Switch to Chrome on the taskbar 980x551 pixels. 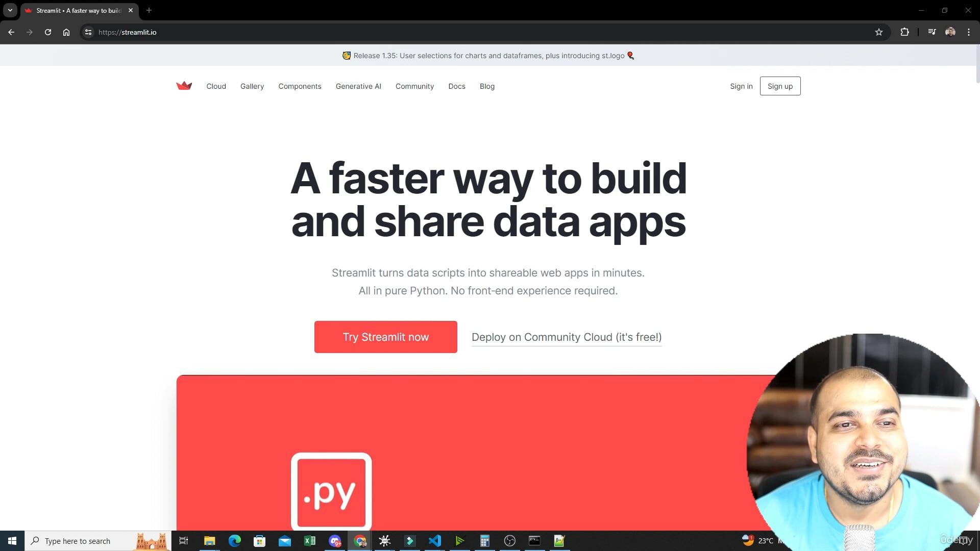[360, 541]
